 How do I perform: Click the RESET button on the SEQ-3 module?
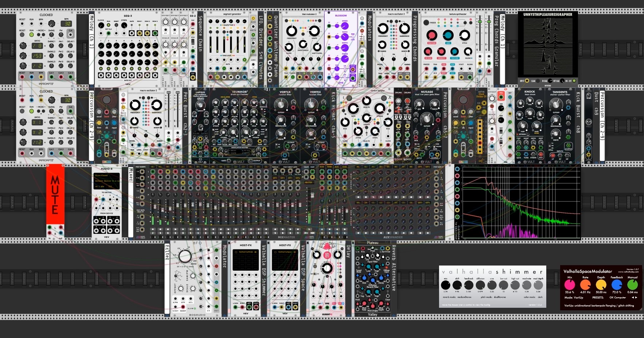coord(116,25)
